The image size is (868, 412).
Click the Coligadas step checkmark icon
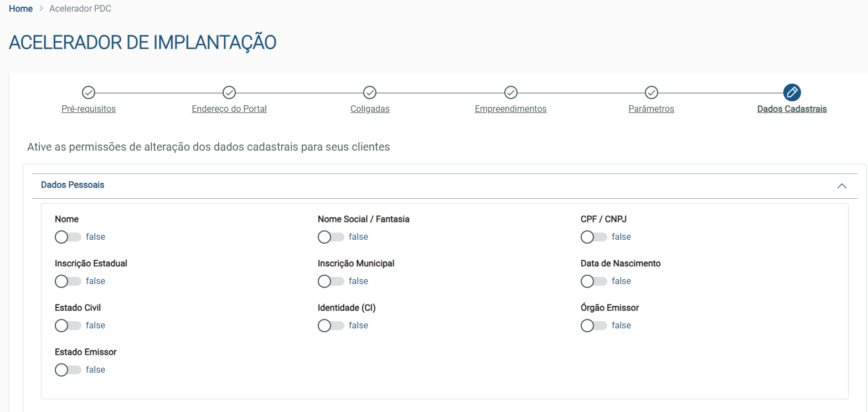tap(370, 92)
